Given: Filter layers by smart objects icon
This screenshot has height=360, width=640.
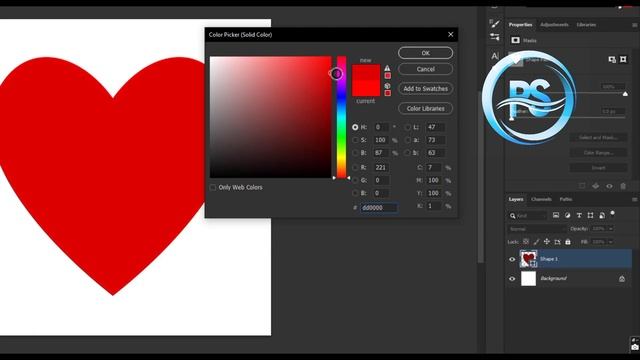Looking at the screenshot, I should [602, 215].
